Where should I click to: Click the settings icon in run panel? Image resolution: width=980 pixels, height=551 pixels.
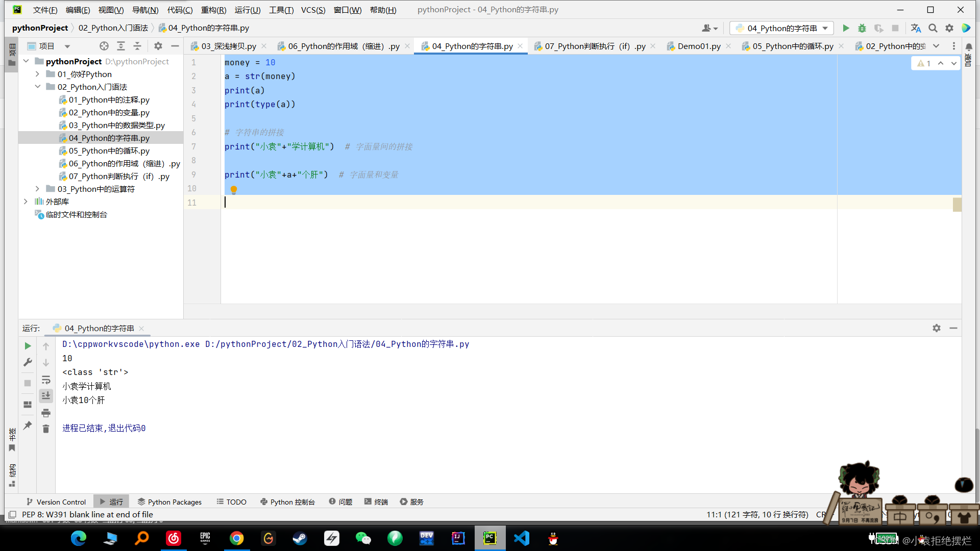[937, 328]
